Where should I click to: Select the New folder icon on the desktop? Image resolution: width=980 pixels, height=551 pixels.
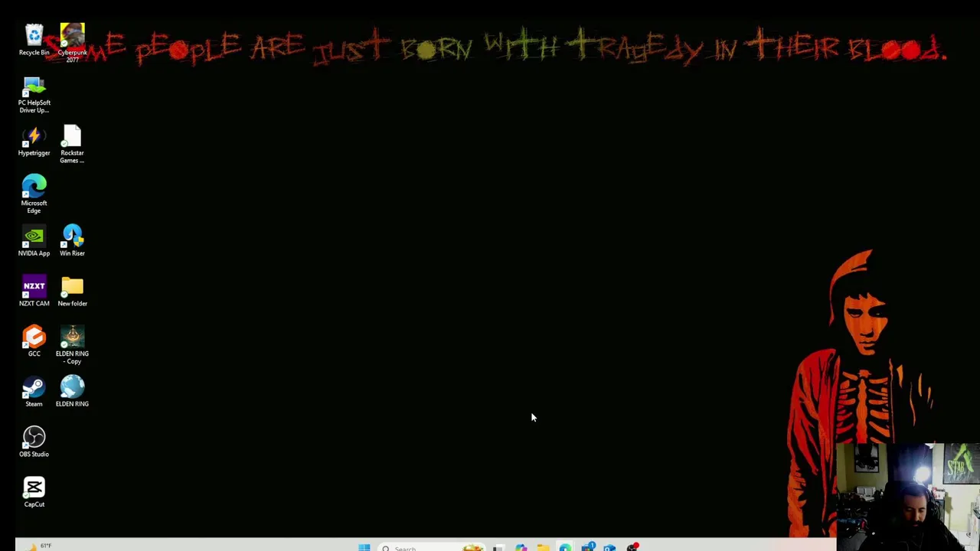[72, 292]
